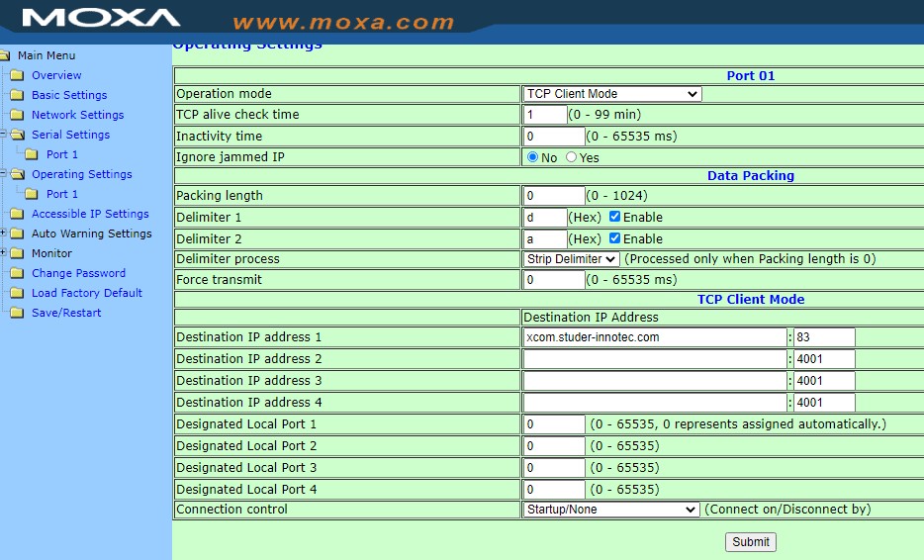This screenshot has height=560, width=924.
Task: Disable the Delimiter 1 Enable checkbox
Action: [x=614, y=217]
